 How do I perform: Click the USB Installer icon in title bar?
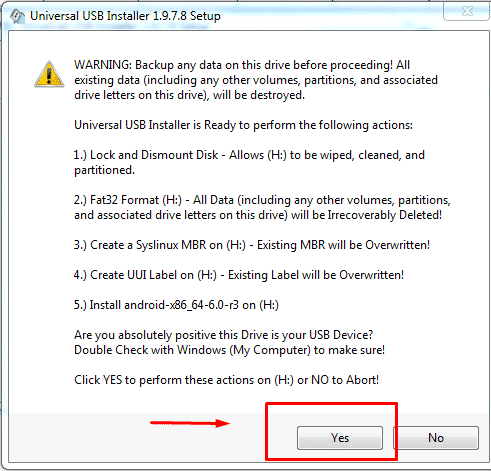17,16
